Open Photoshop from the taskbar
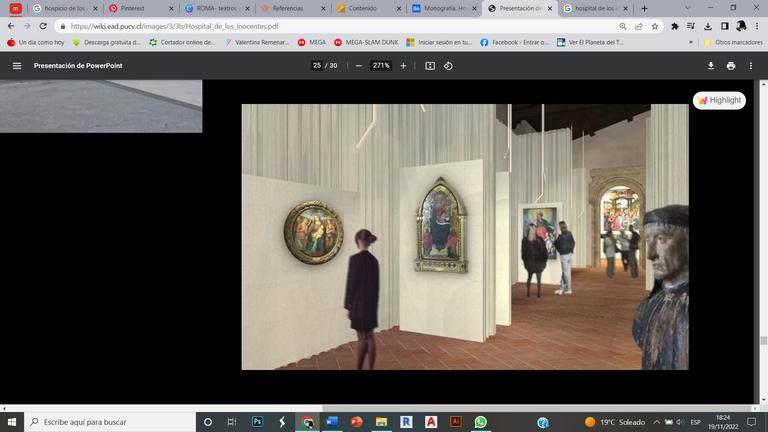Image resolution: width=768 pixels, height=432 pixels. [x=257, y=422]
